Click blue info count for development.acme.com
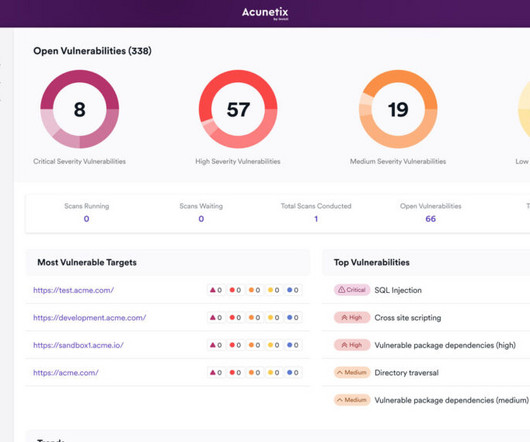This screenshot has height=442, width=530. (293, 318)
